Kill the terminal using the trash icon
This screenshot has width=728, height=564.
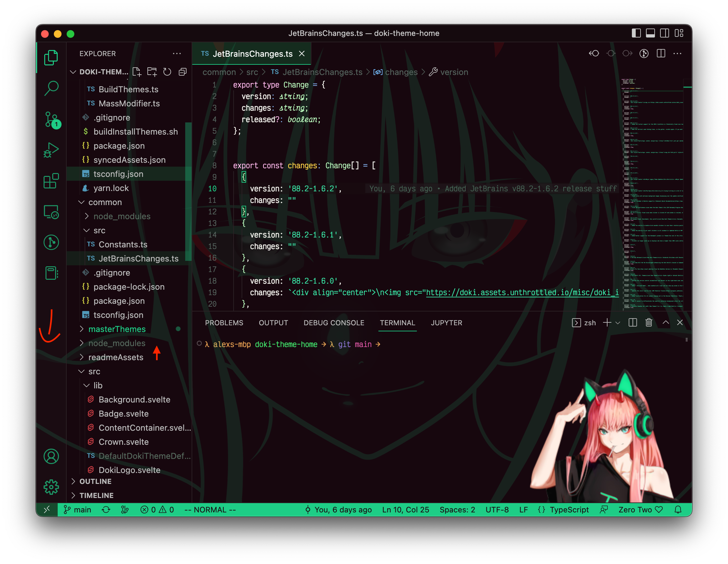coord(649,323)
